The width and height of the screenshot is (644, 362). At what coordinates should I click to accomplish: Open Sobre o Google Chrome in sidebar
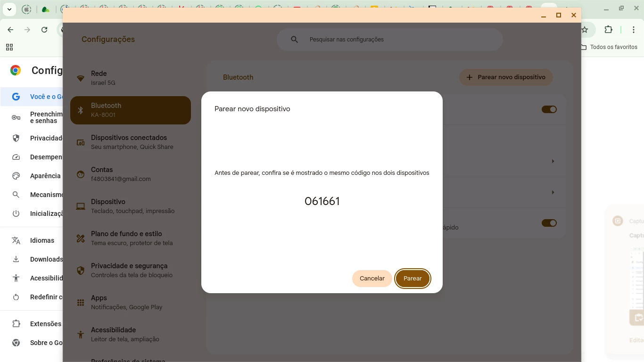click(x=32, y=343)
